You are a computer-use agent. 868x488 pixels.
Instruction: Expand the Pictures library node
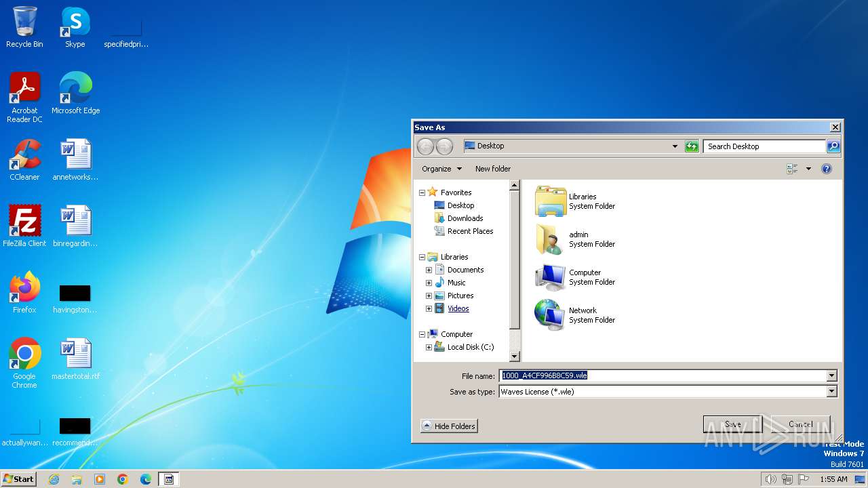click(x=429, y=296)
